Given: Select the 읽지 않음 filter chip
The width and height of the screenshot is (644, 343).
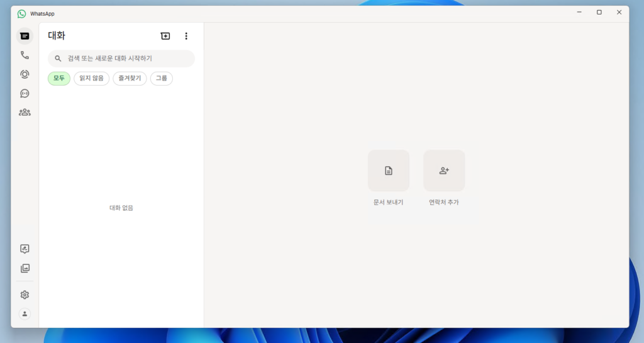Looking at the screenshot, I should tap(92, 79).
